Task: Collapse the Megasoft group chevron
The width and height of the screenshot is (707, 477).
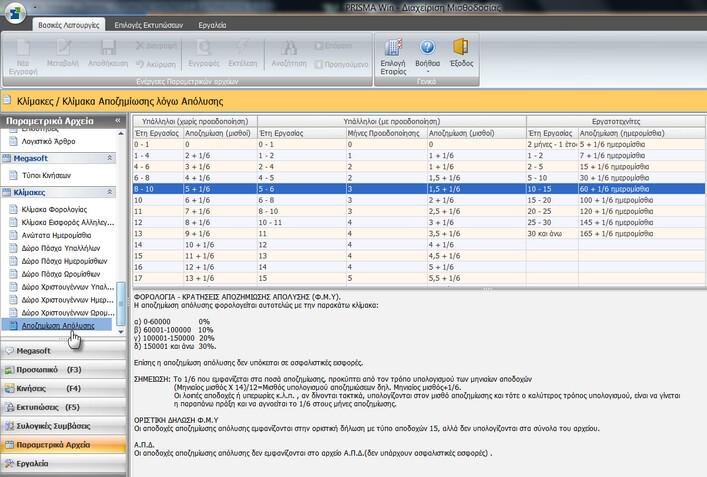Action: pos(109,158)
